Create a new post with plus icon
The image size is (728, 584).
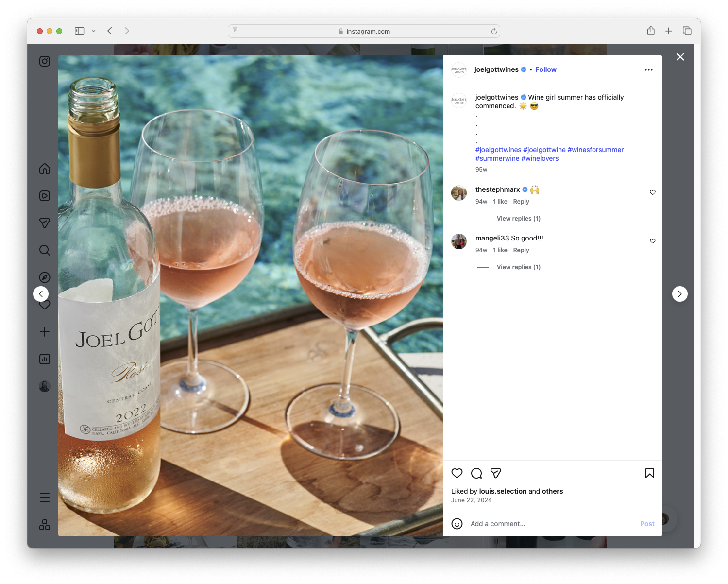[45, 332]
